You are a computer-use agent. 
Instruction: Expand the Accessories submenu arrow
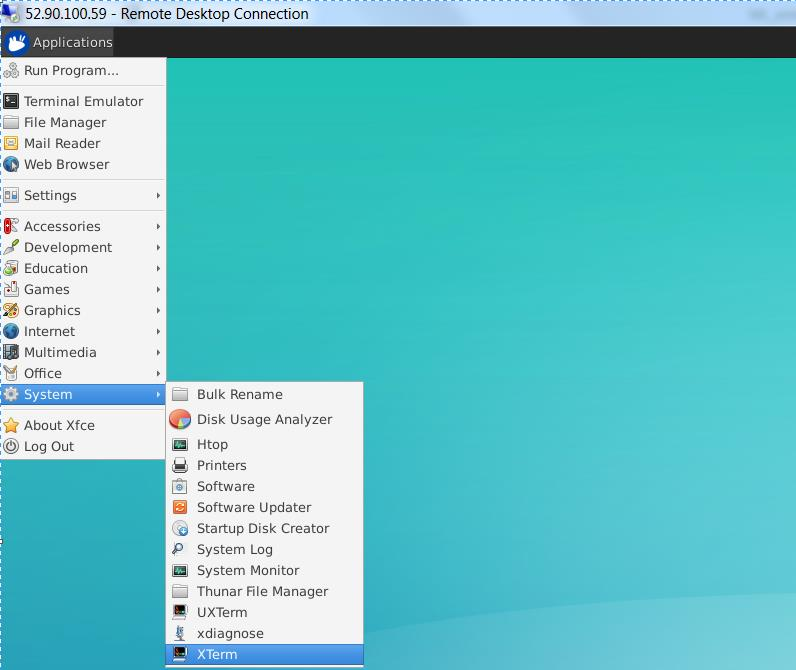point(158,226)
